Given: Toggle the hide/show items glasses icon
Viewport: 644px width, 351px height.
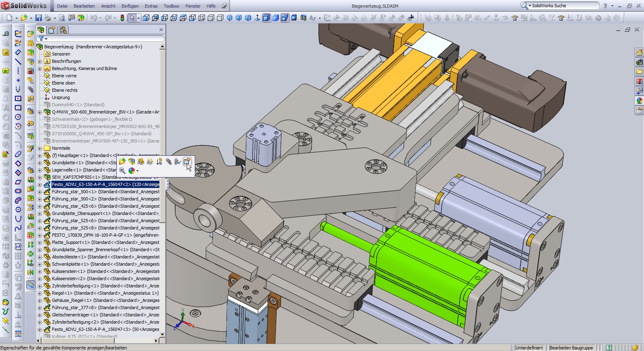Looking at the screenshot, I should point(312,18).
